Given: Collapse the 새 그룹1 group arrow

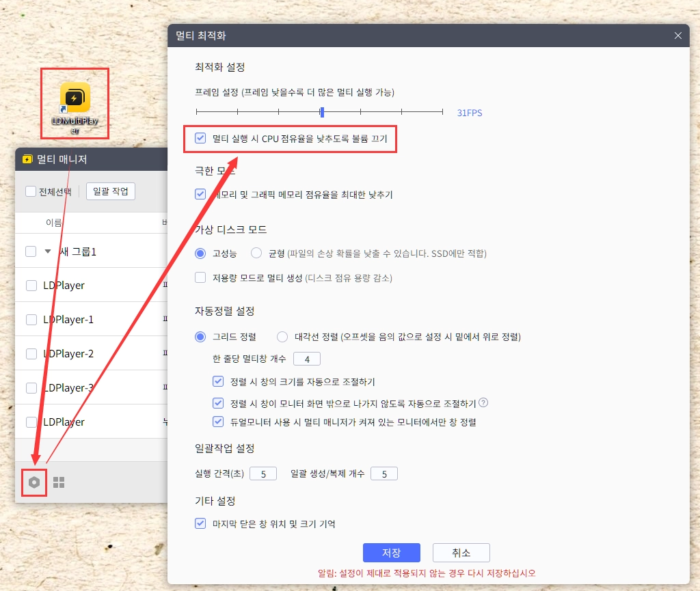Looking at the screenshot, I should tap(48, 251).
